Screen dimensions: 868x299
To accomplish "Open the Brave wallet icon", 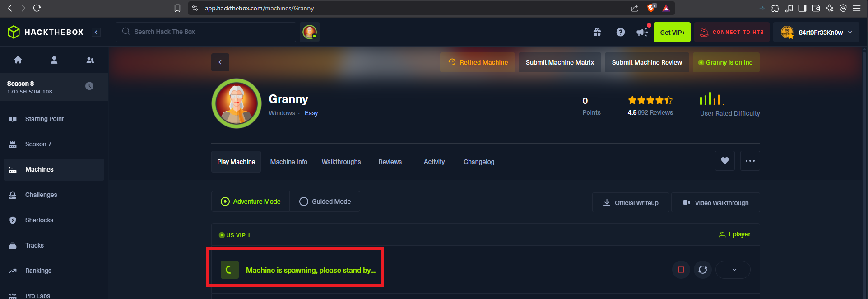I will click(x=816, y=8).
